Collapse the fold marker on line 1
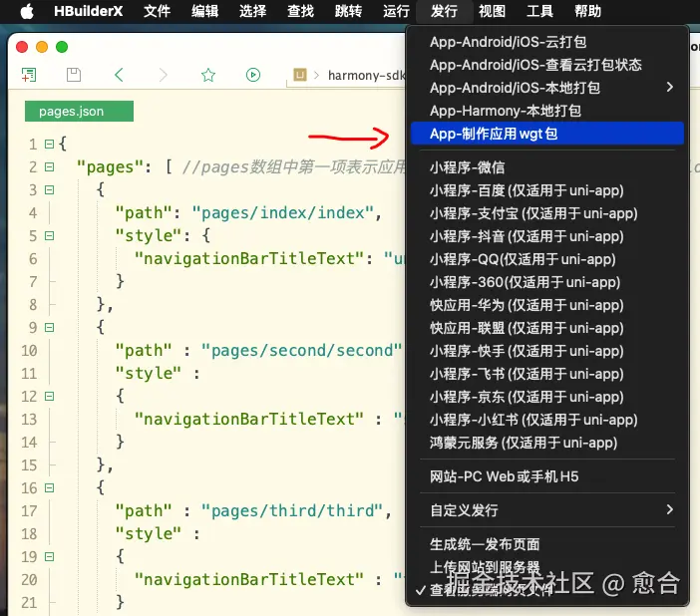The height and width of the screenshot is (616, 700). [x=50, y=144]
